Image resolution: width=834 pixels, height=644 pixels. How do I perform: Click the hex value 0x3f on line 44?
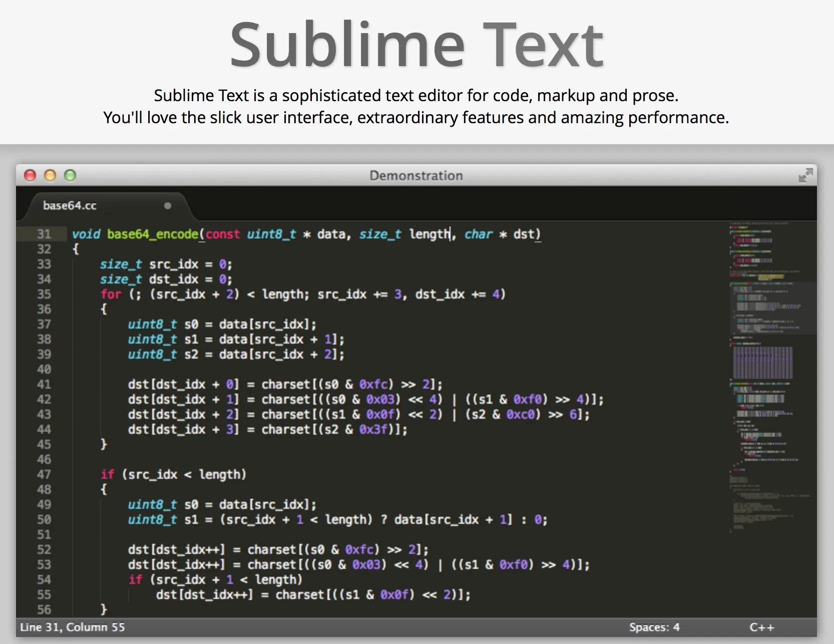[373, 429]
